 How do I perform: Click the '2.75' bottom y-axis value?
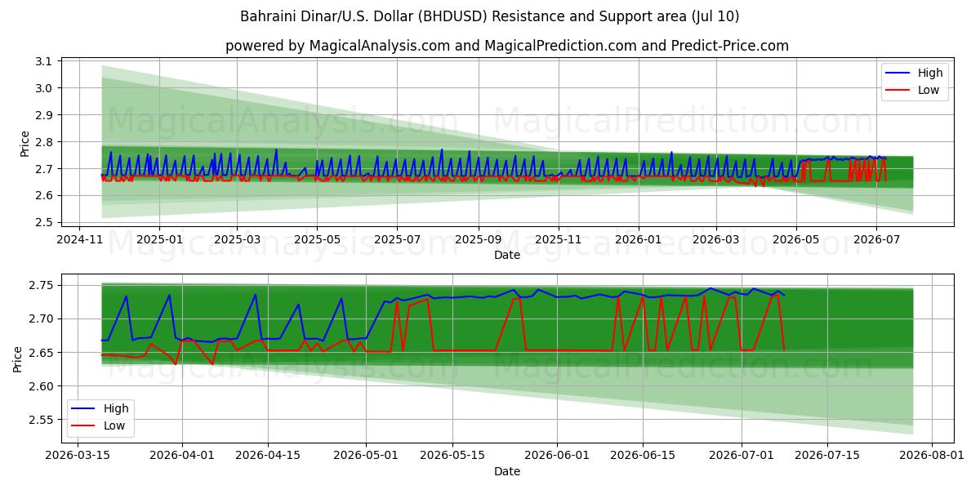41,285
